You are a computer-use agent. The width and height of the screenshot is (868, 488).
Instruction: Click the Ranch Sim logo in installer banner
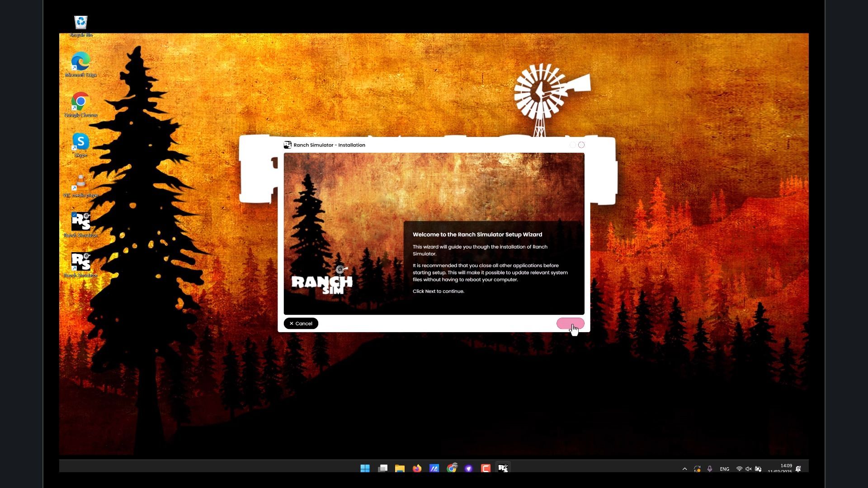point(322,280)
